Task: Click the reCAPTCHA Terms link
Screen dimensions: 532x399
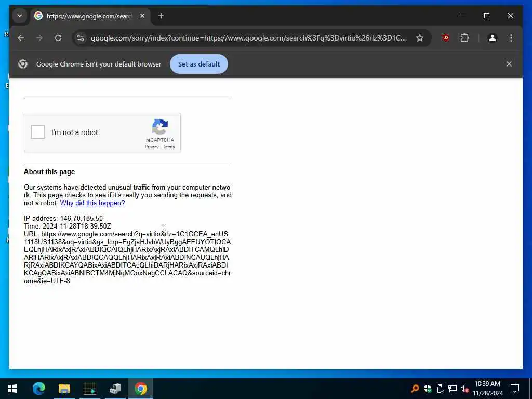Action: click(x=169, y=147)
